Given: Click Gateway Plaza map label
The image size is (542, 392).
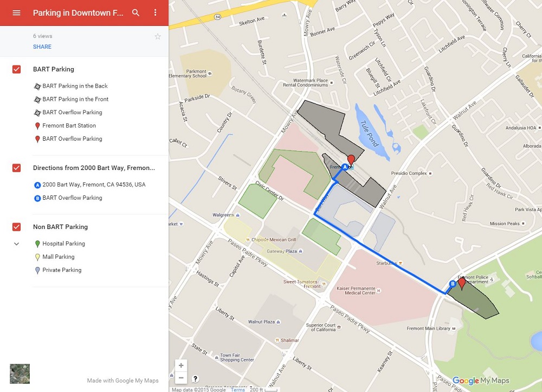Looking at the screenshot, I should [282, 251].
